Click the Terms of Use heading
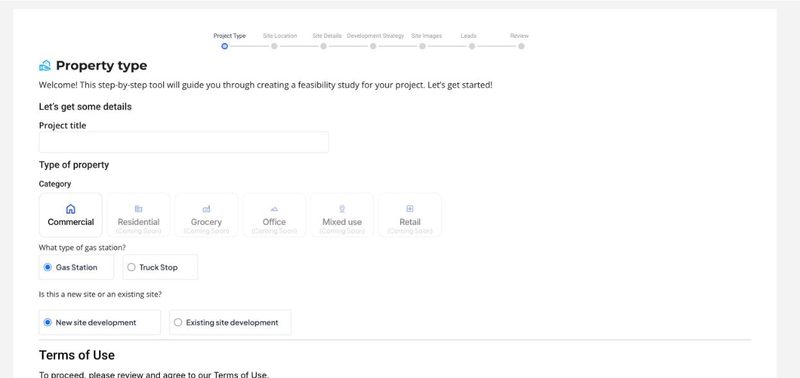Viewport: 800px width, 378px height. coord(77,355)
